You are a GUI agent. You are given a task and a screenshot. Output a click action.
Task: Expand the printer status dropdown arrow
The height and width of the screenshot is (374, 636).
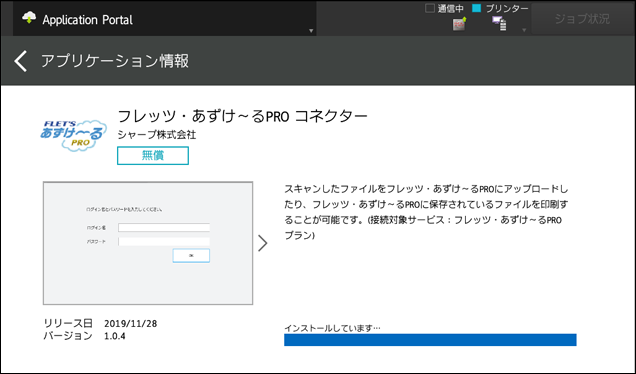click(524, 30)
